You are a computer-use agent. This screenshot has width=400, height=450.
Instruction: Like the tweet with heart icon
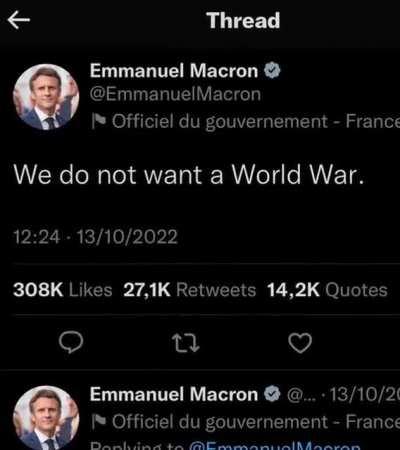point(300,343)
